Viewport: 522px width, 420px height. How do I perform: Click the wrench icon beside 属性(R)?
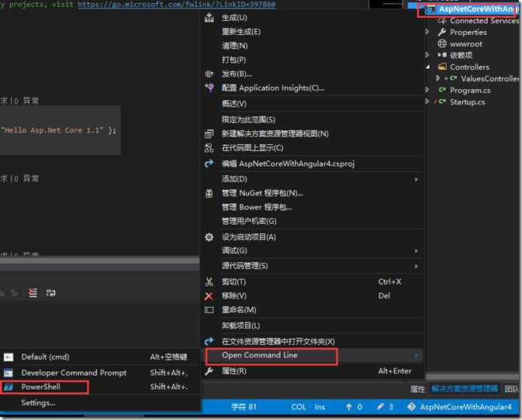tap(209, 371)
